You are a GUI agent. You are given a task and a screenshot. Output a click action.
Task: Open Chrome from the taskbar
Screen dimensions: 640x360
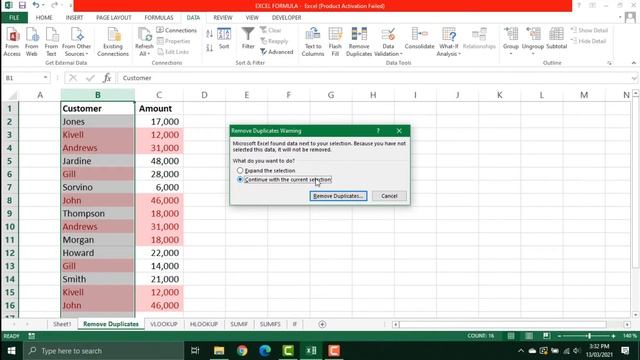tap(242, 351)
